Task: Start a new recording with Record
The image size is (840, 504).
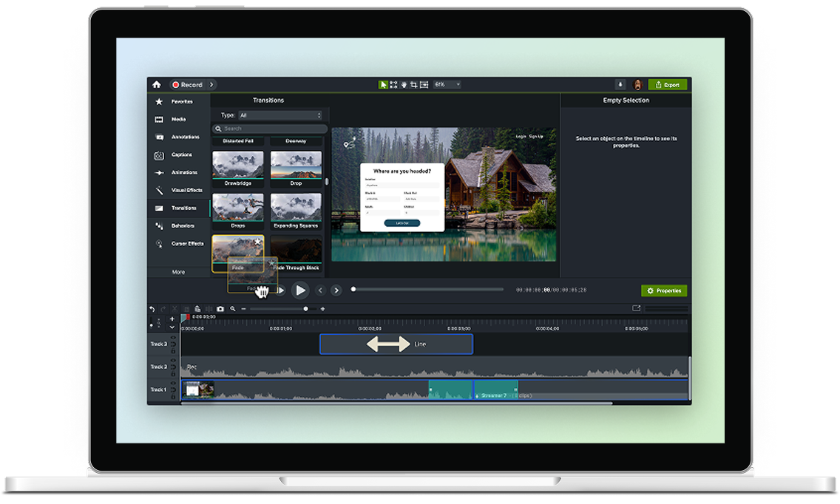Action: point(187,85)
